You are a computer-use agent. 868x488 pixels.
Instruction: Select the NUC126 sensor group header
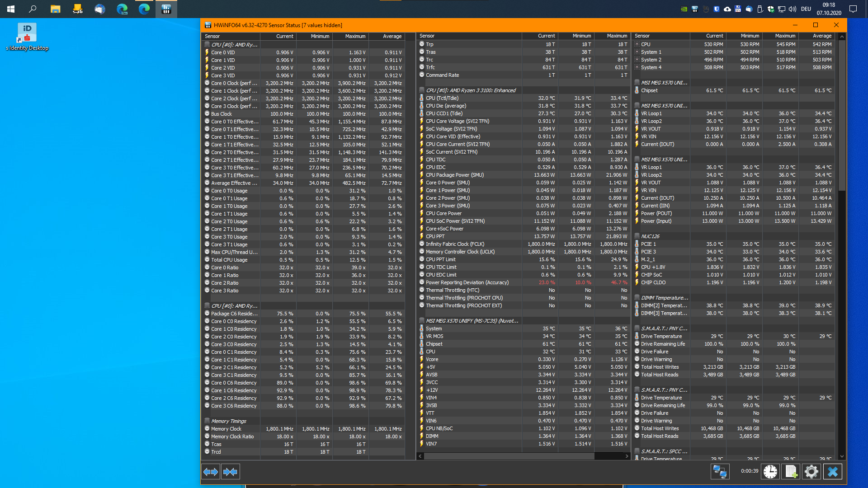650,236
